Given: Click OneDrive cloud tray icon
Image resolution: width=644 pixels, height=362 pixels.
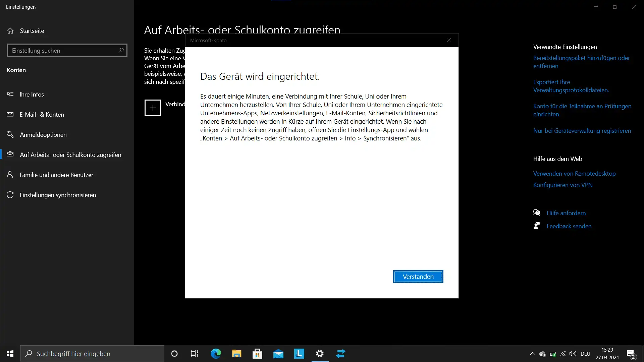Looking at the screenshot, I should (x=542, y=354).
